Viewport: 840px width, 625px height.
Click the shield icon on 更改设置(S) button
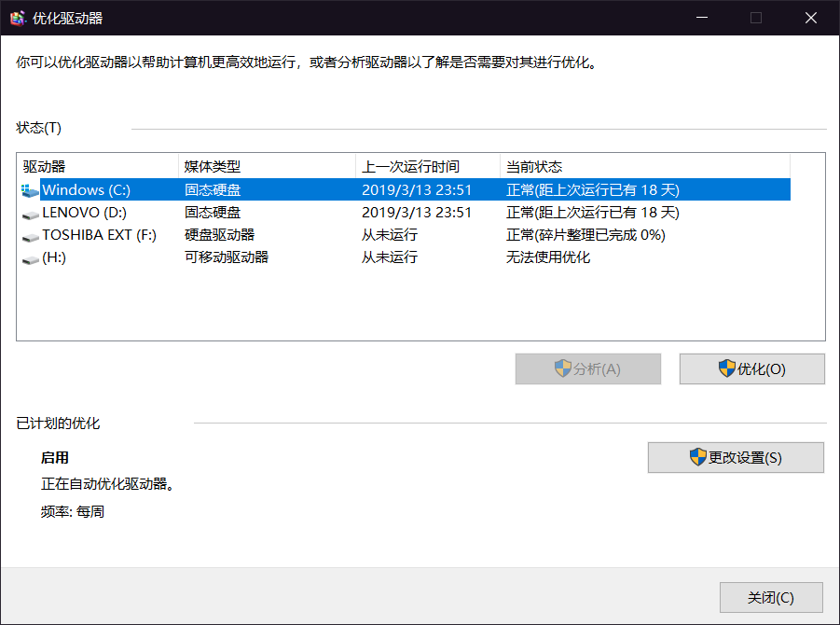click(x=697, y=457)
